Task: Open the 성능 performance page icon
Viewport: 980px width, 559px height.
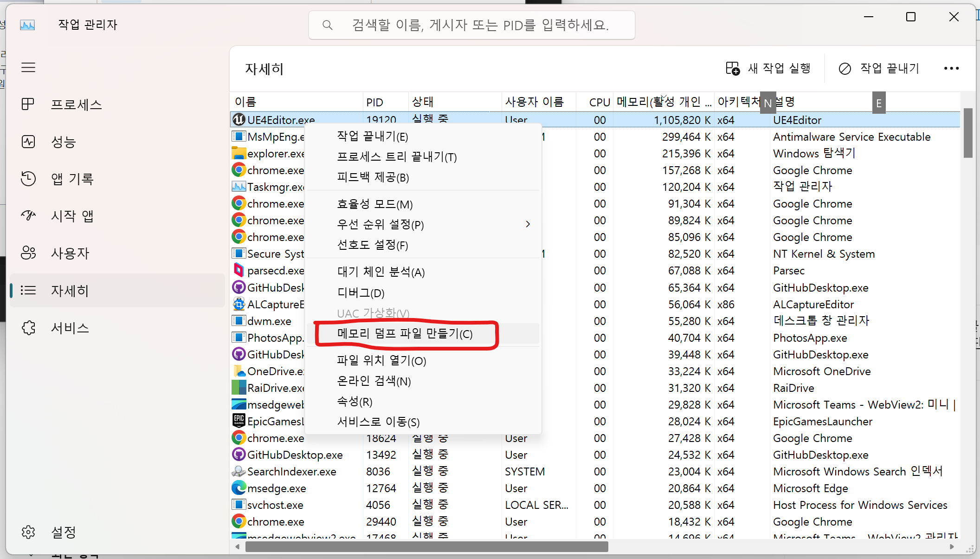Action: 28,142
